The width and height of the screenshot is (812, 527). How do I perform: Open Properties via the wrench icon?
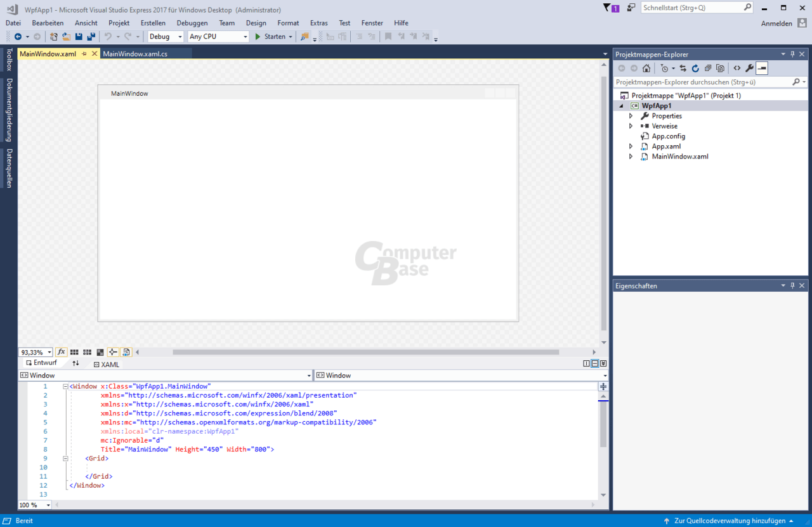click(x=750, y=68)
